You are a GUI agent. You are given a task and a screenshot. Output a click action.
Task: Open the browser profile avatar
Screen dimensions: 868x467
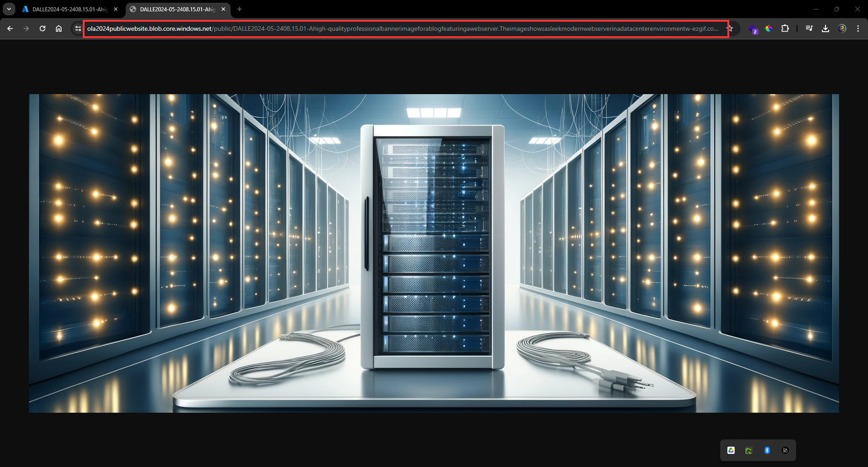842,29
